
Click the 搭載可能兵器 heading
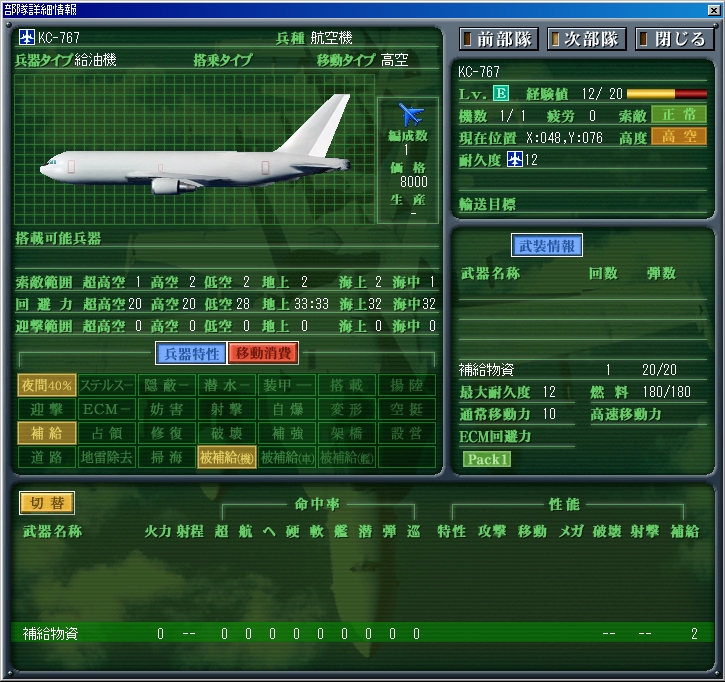(x=58, y=239)
